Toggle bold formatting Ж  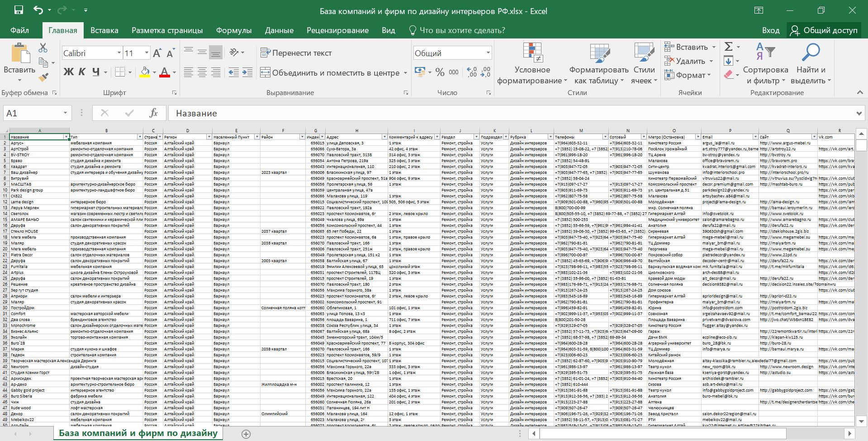coord(68,72)
